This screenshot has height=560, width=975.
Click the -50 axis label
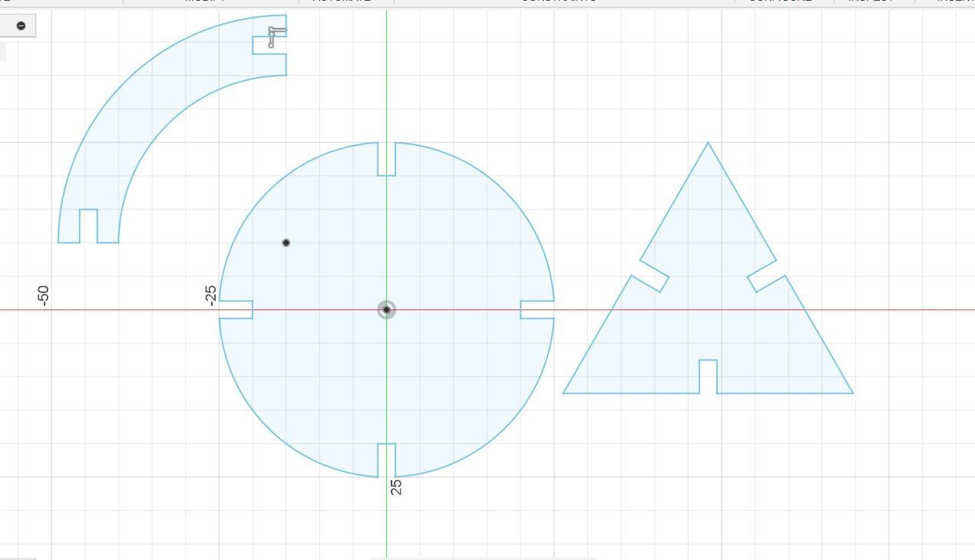(x=44, y=295)
